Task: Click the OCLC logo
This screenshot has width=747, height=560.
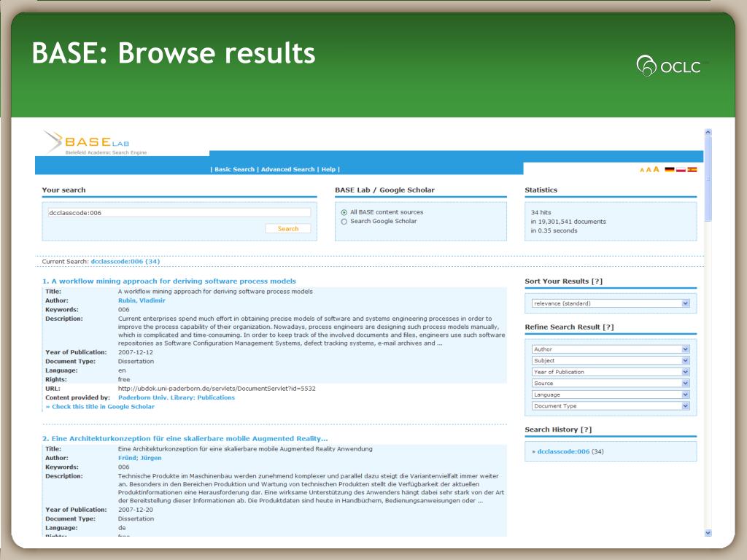Action: tap(669, 66)
